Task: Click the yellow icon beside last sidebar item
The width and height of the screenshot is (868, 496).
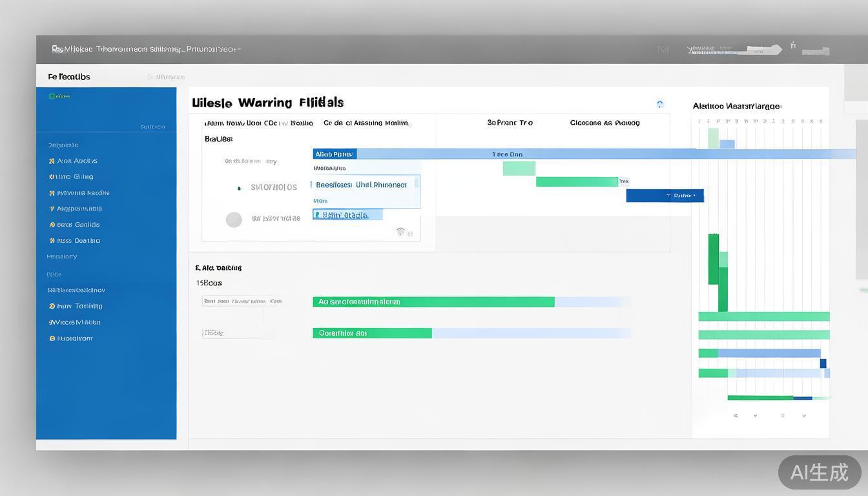Action: 52,338
